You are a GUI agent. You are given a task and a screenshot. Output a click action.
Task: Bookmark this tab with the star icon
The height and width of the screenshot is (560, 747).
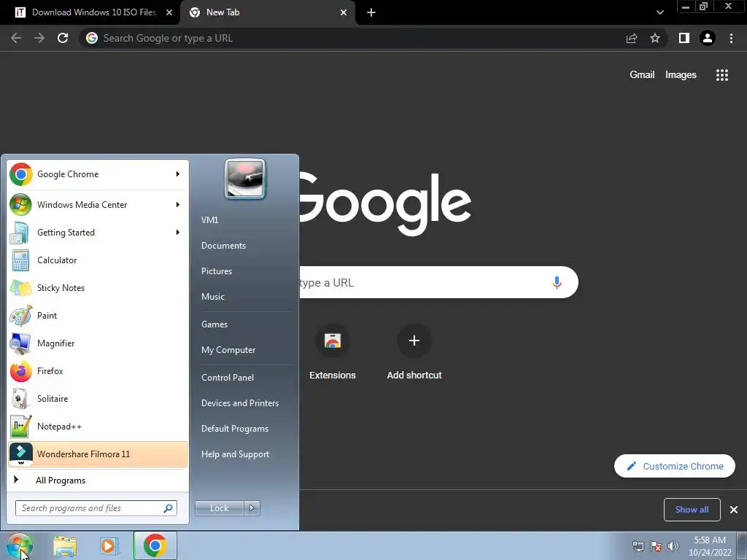point(655,38)
